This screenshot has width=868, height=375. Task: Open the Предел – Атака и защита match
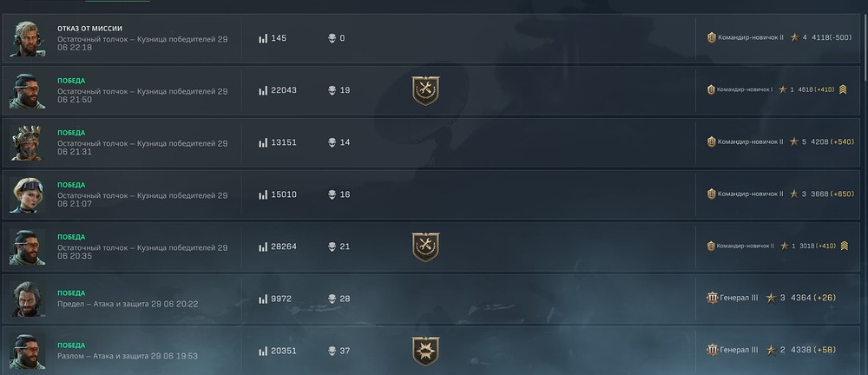pyautogui.click(x=434, y=299)
